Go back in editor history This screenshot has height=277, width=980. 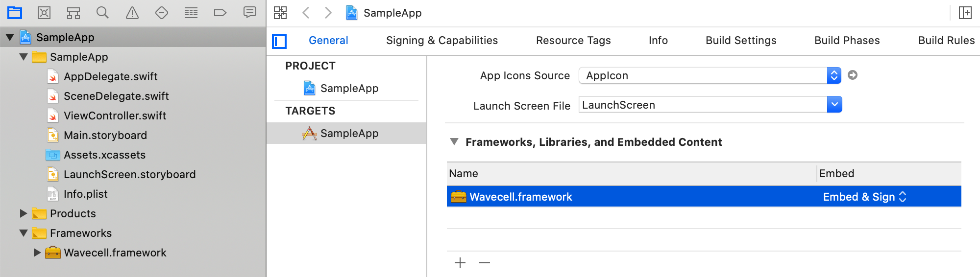click(x=306, y=13)
